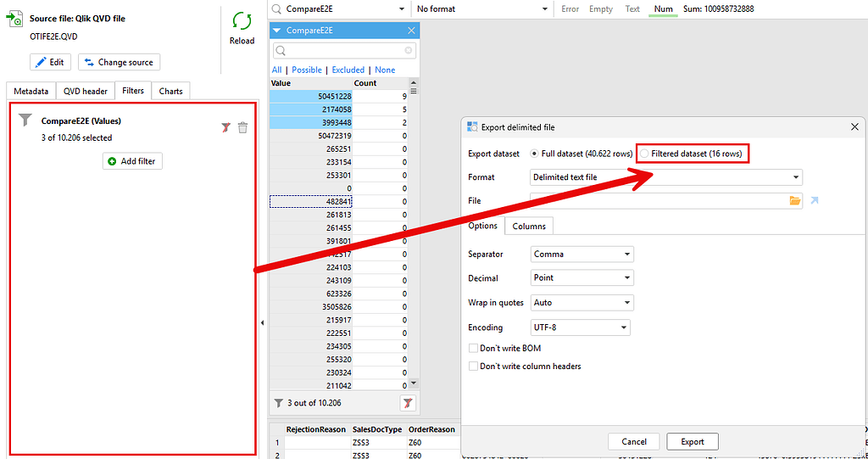868x459 pixels.
Task: Click the SalesDocType column header
Action: tap(377, 429)
